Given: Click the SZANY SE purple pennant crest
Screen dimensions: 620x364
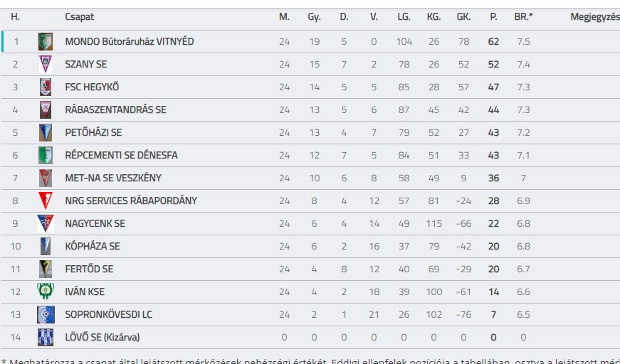Looking at the screenshot, I should (x=46, y=65).
